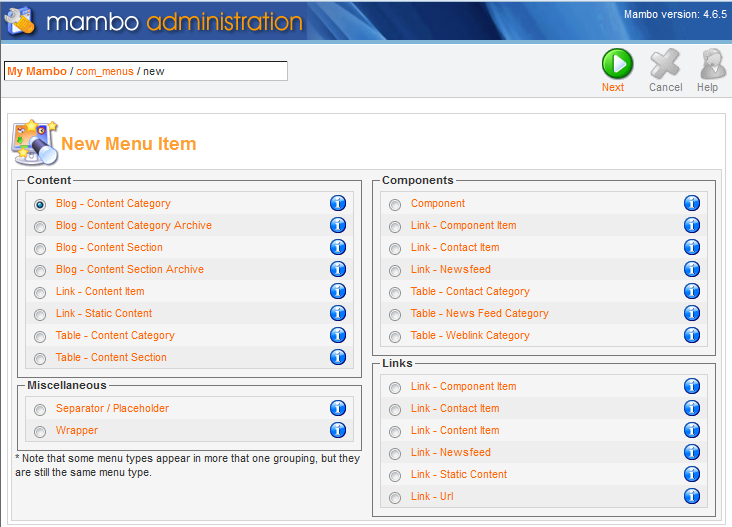
Task: Open info icon for Blog - Content Section Archive
Action: (x=338, y=269)
